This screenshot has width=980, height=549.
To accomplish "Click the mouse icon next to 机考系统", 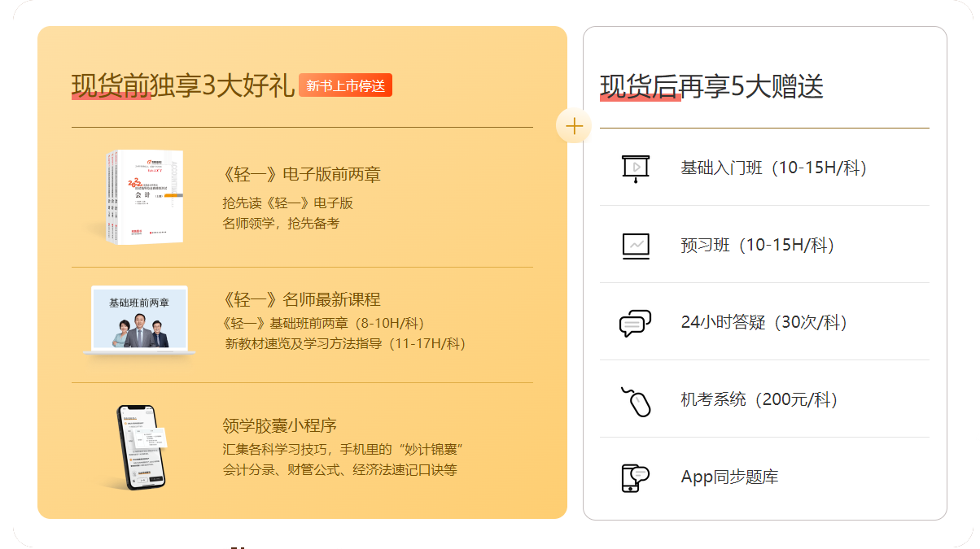I will (640, 399).
